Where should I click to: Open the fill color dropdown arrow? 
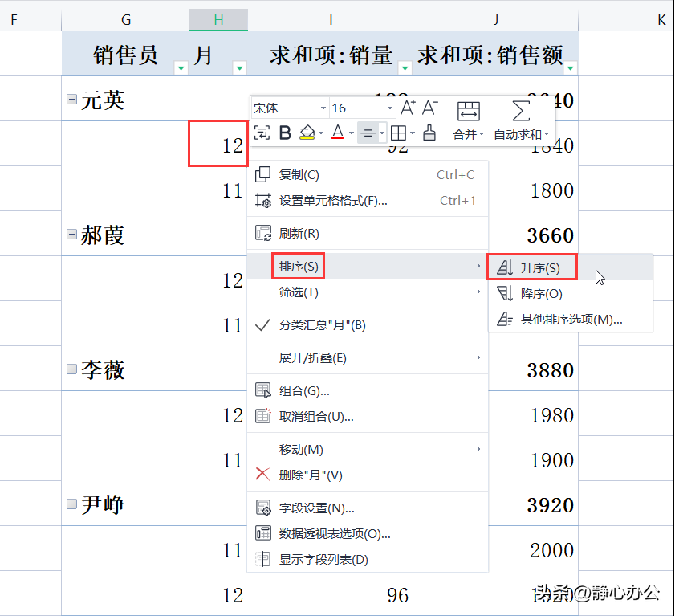click(321, 133)
